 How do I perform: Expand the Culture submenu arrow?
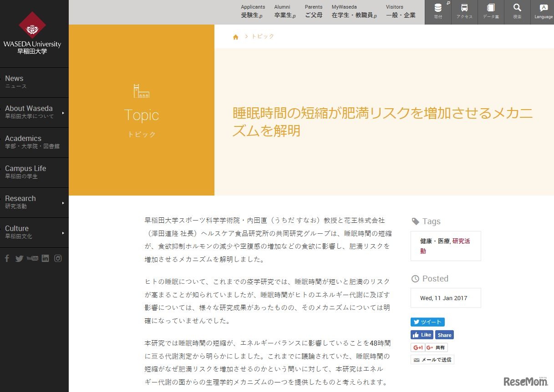coord(63,233)
